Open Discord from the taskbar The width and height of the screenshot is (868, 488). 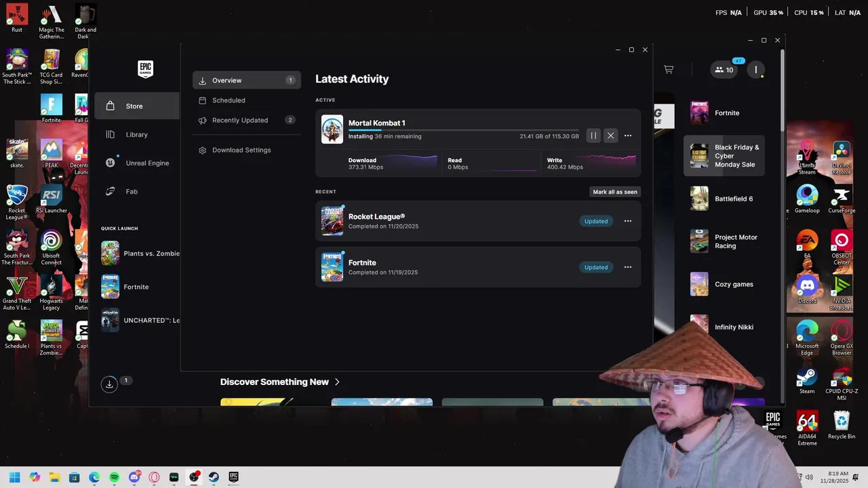click(134, 477)
